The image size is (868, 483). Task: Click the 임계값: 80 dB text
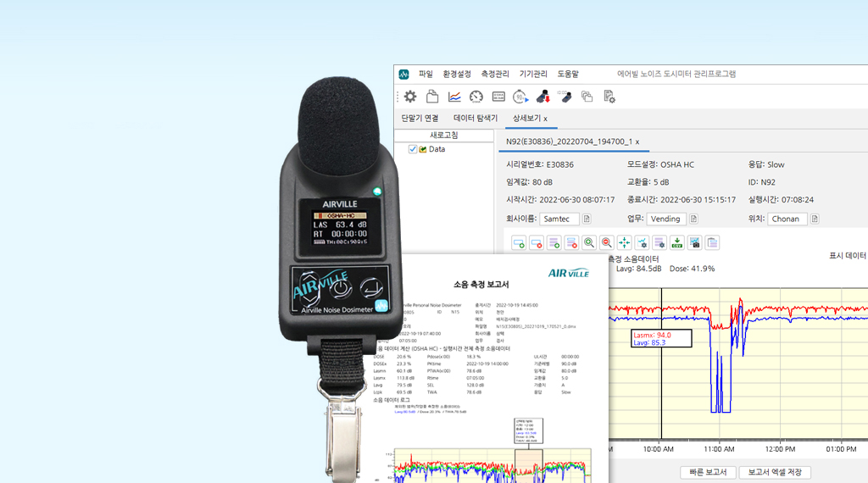[x=529, y=182]
